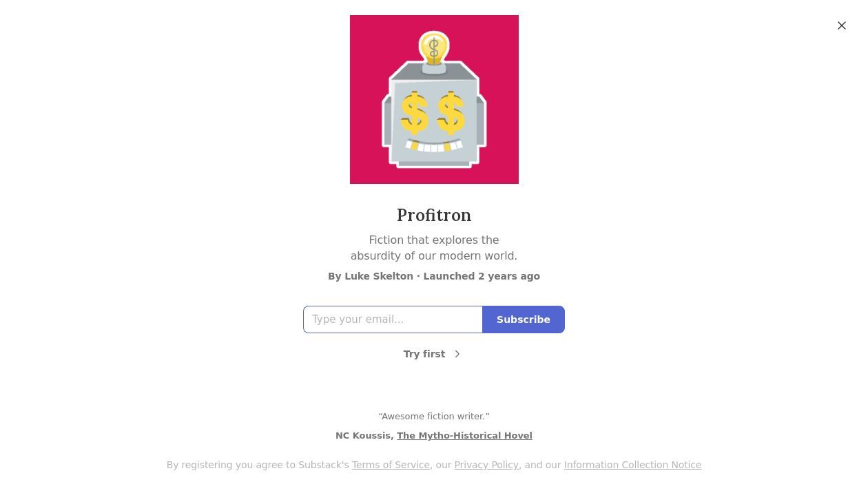Click the Profitron publication title
This screenshot has height=482, width=868.
point(434,216)
